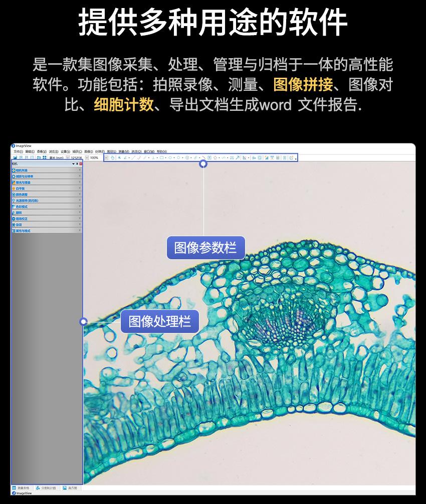Image resolution: width=426 pixels, height=504 pixels.
Task: Open the 文件 menu
Action: (x=18, y=151)
